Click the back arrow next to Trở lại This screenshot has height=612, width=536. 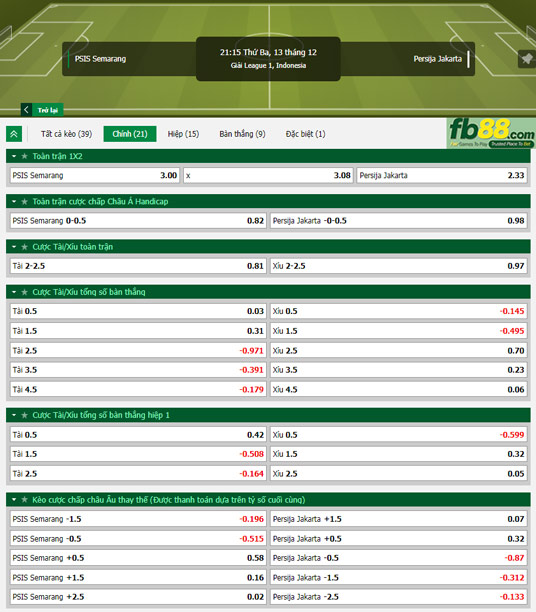tap(26, 110)
